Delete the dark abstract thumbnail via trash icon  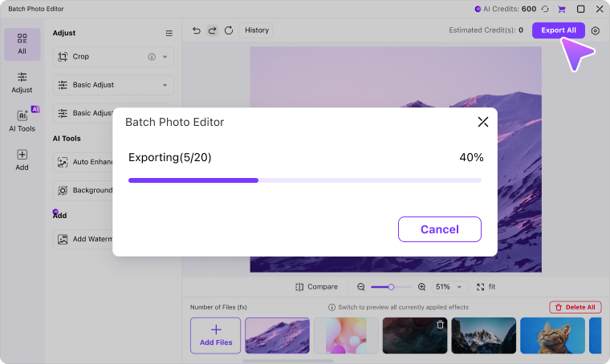pyautogui.click(x=440, y=325)
